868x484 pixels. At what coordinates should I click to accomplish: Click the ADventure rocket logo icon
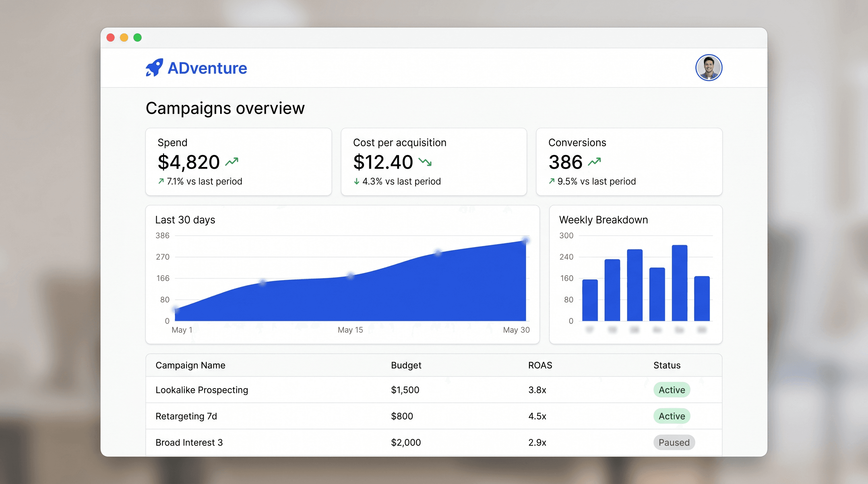pyautogui.click(x=154, y=68)
